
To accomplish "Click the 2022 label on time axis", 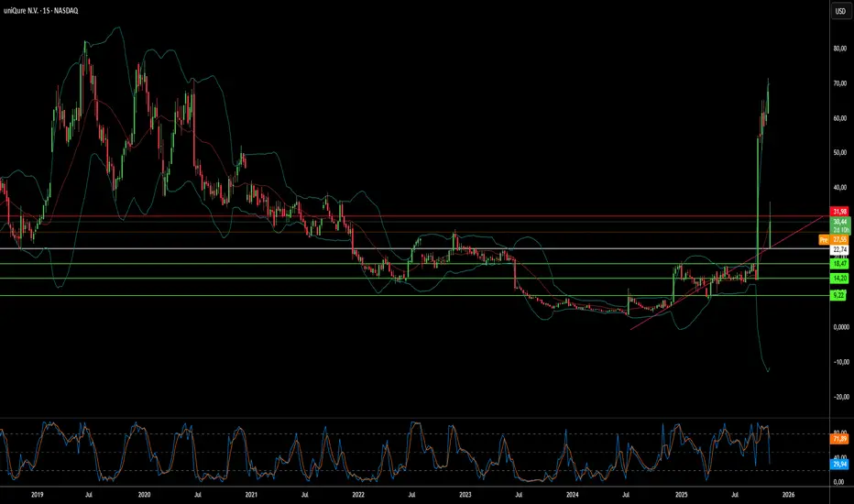I will click(x=358, y=495).
